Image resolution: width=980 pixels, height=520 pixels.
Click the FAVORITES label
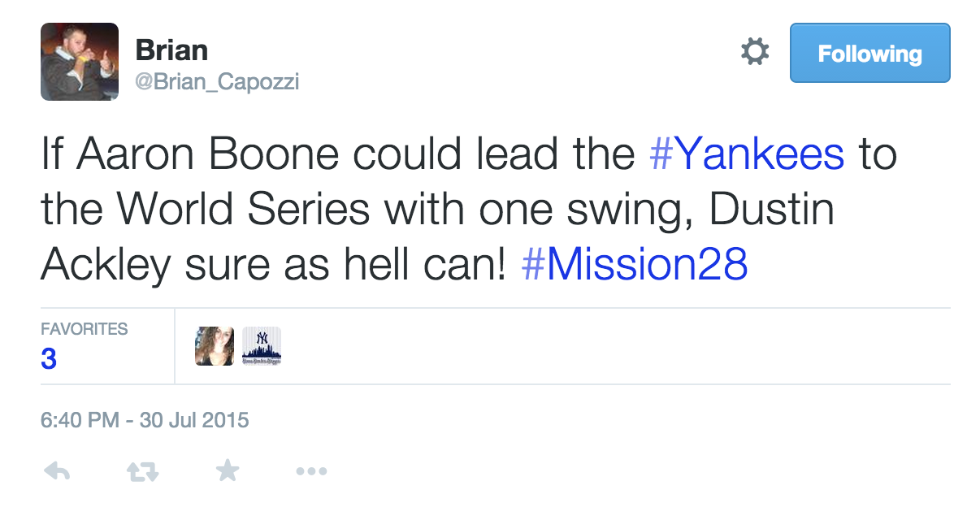pyautogui.click(x=84, y=329)
